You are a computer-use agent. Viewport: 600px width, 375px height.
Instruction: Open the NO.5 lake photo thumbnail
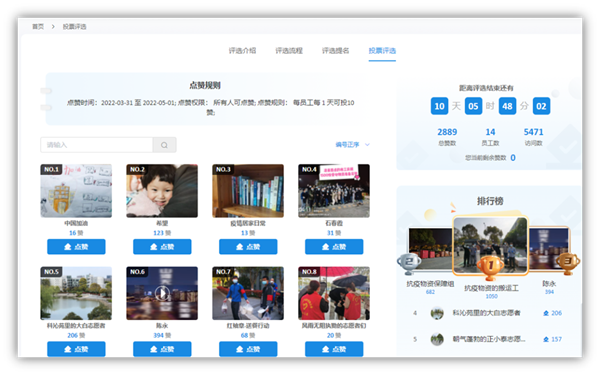coord(76,293)
